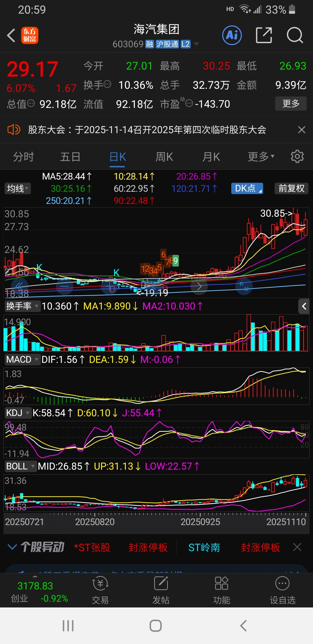Tap the 30.85 high price marker
Image resolution: width=313 pixels, height=644 pixels.
point(276,214)
